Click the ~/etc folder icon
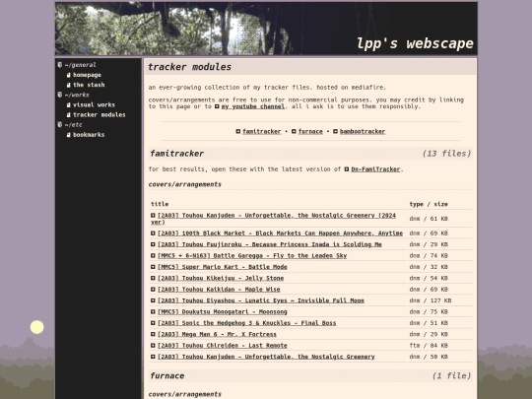This screenshot has height=399, width=532. tap(60, 124)
